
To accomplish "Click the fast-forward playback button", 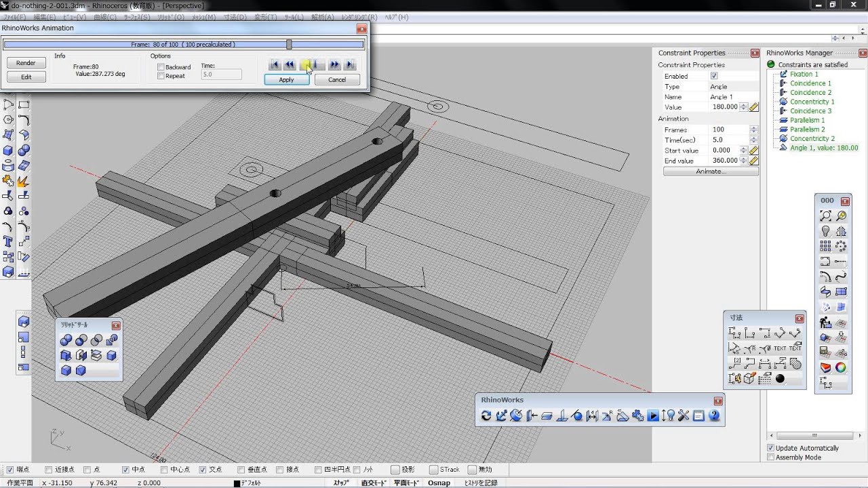I will 334,64.
